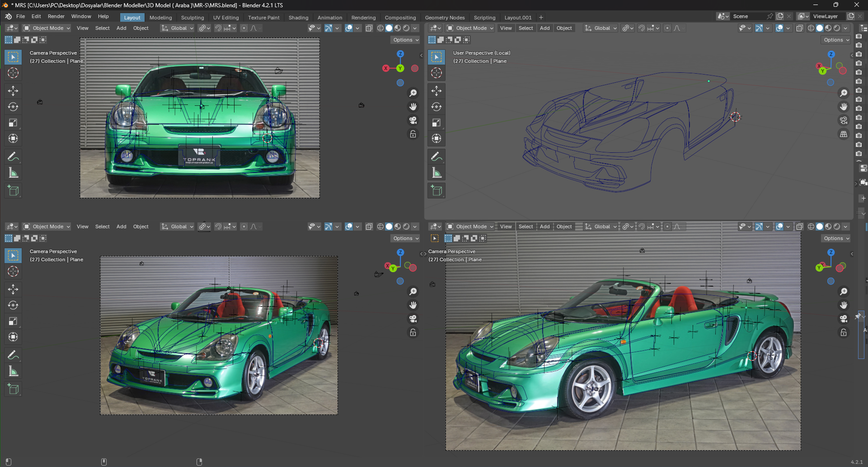
Task: Expand Options dropdown in bottom-left viewport
Action: (x=406, y=238)
